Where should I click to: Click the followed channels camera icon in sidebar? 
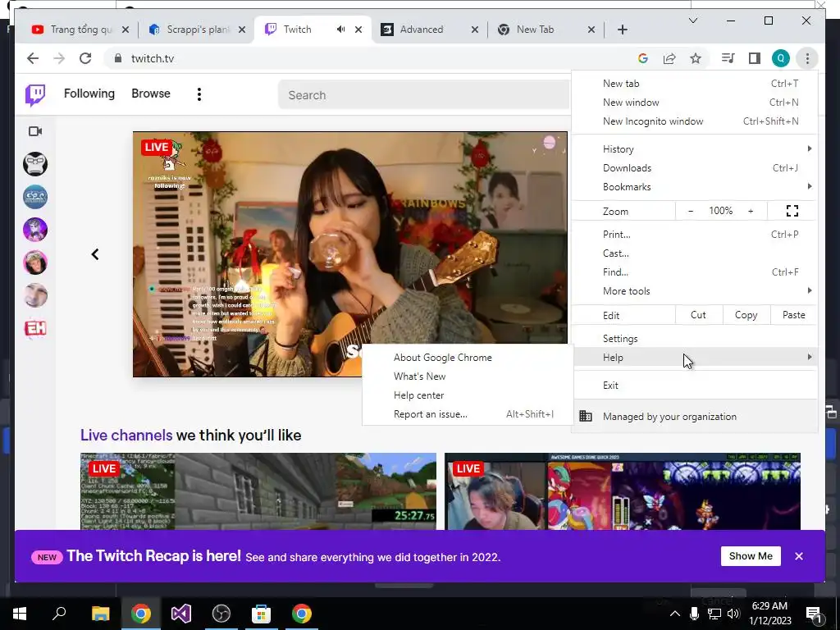tap(35, 131)
